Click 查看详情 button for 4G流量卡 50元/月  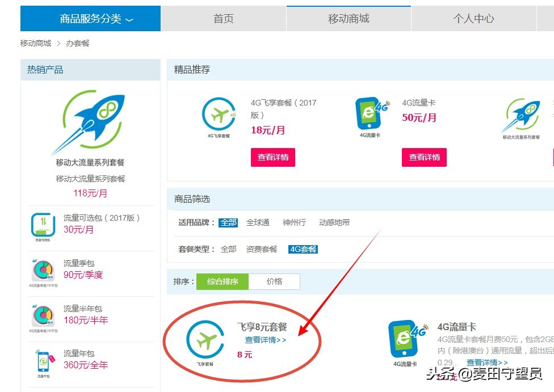point(424,157)
